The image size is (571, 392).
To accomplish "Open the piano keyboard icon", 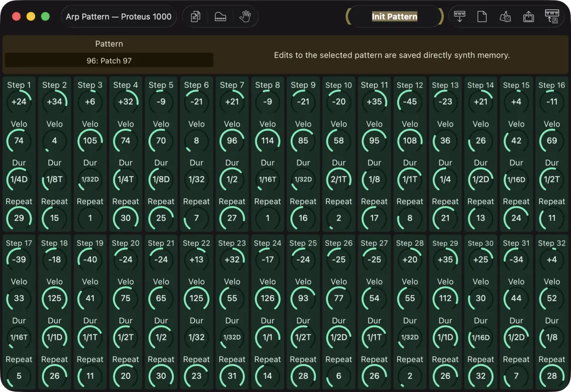I will [x=220, y=17].
